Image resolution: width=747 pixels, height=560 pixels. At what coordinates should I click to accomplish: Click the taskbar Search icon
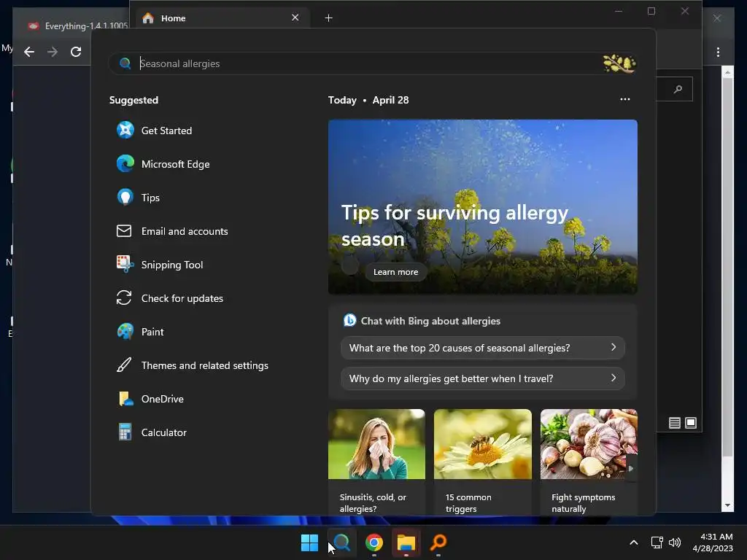[341, 542]
